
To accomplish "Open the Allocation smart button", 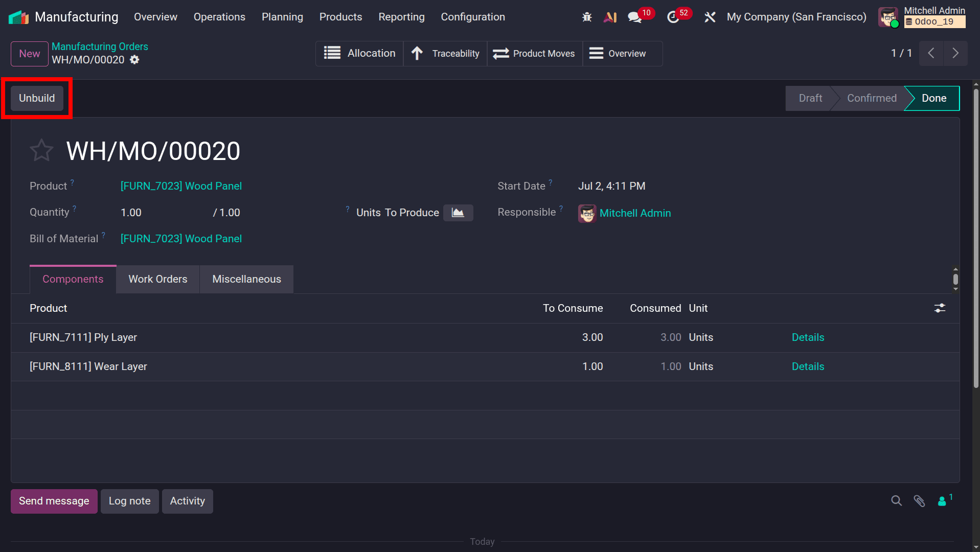I will coord(360,53).
